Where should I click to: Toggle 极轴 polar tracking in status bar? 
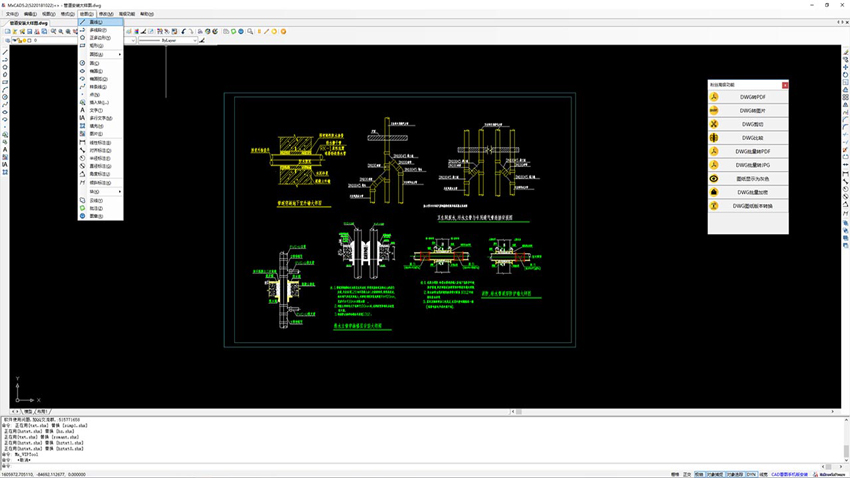click(x=699, y=474)
